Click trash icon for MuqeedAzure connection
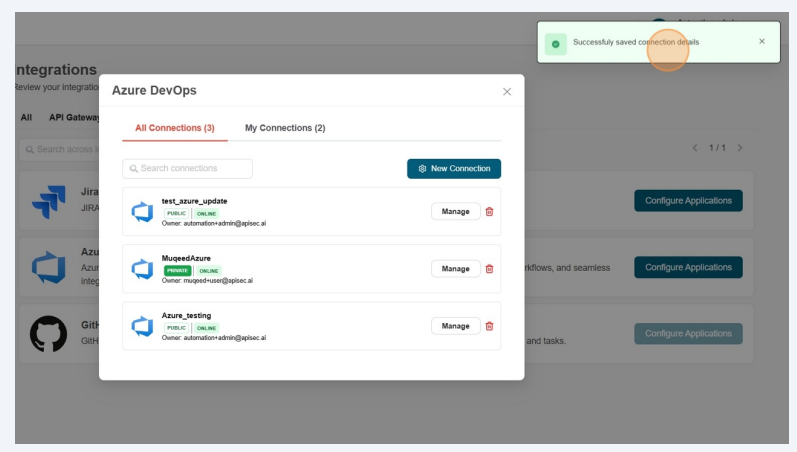This screenshot has width=797, height=452. point(489,269)
